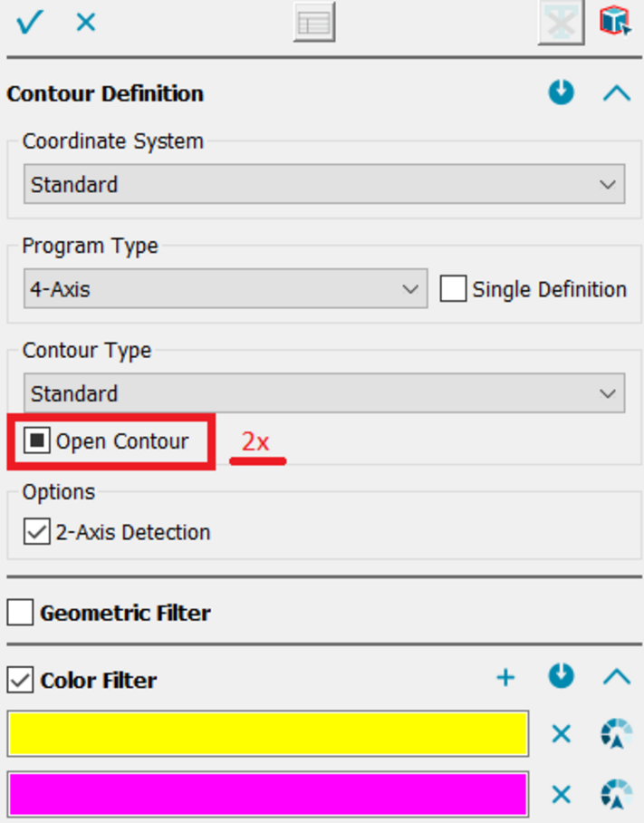Click the yellow color swatch
Image resolution: width=644 pixels, height=823 pixels.
click(x=268, y=734)
